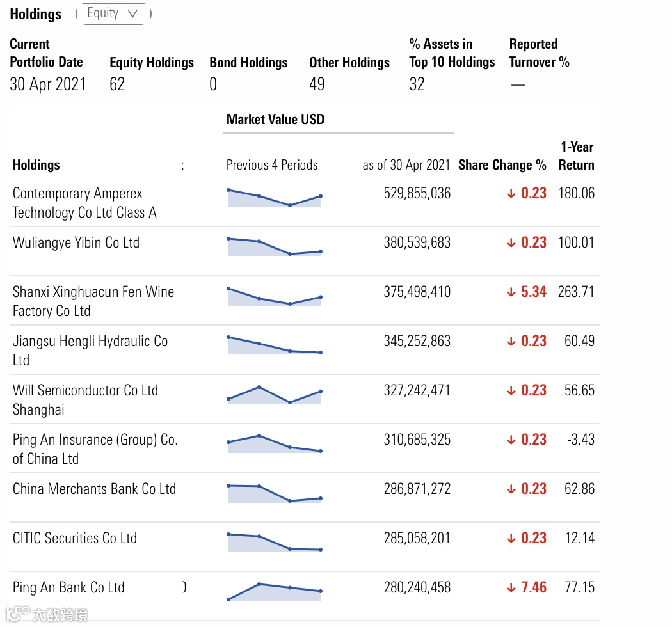Click the colon icon next to Holdings header
Viewport: 672px width, 627px height.
[x=182, y=166]
